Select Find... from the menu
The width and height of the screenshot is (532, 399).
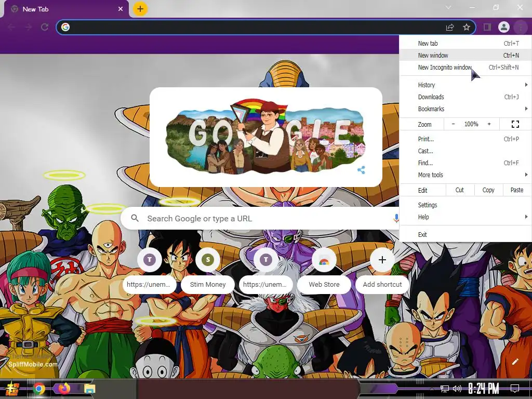(465, 163)
